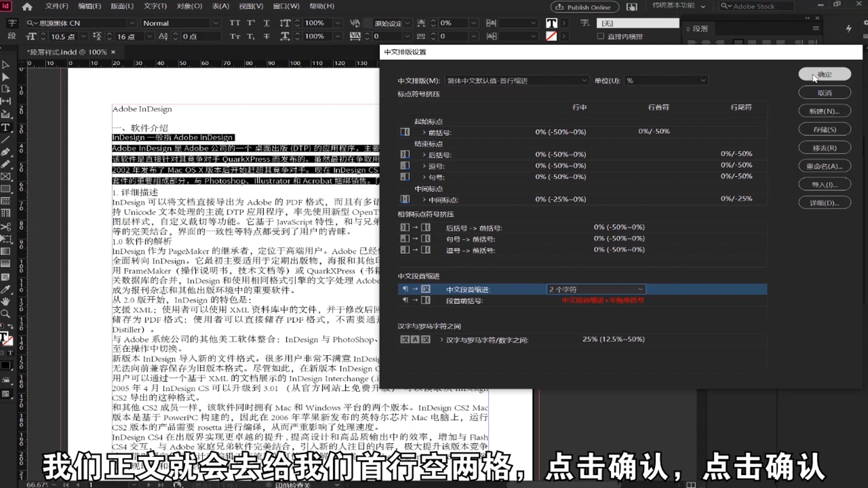
Task: Open the 中文排版 preset dropdown
Action: point(516,80)
